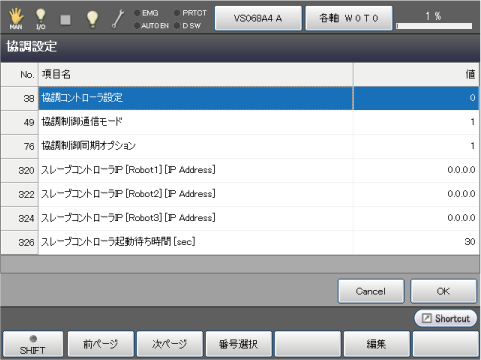Click the EMG status indicator
Screen dimensions: 481x360
(x=146, y=13)
